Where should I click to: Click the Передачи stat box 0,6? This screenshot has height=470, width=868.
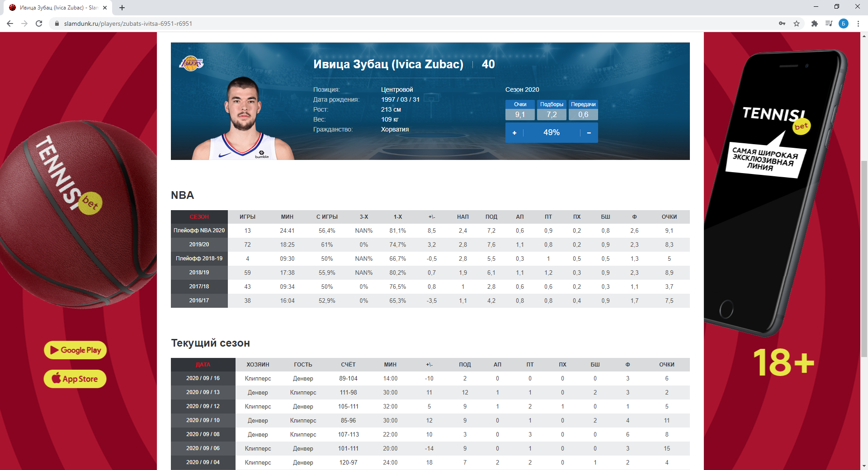(x=583, y=110)
